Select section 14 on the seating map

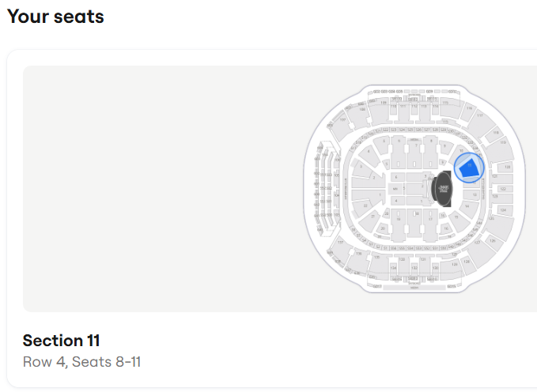pos(467,207)
